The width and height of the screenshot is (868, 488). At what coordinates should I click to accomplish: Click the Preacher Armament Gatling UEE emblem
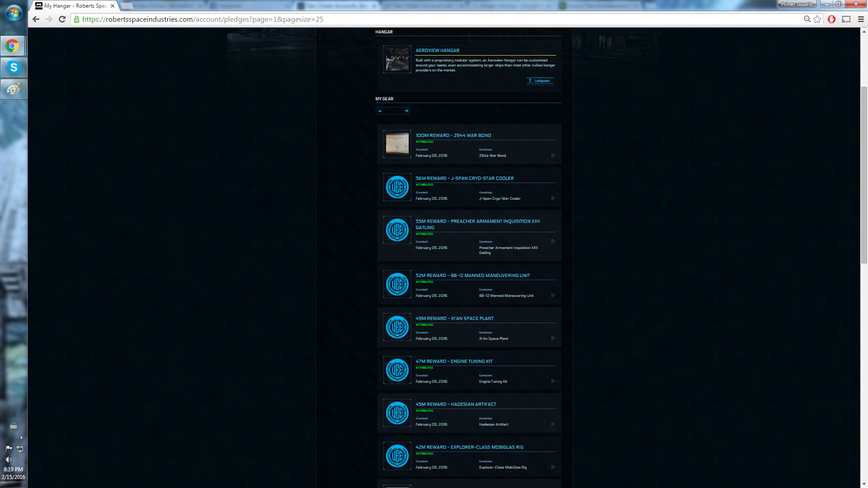397,230
